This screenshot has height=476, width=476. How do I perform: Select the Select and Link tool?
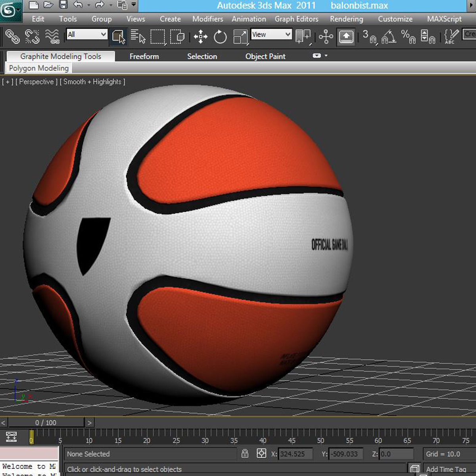click(12, 37)
